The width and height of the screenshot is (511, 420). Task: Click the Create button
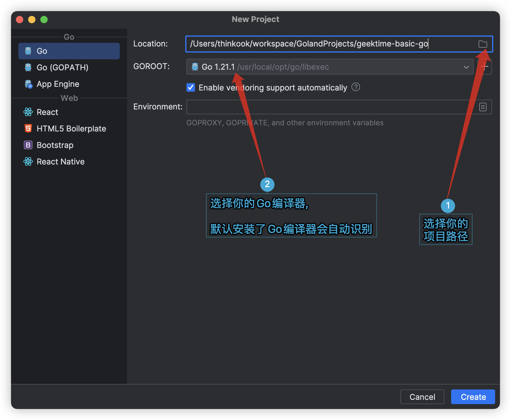pyautogui.click(x=473, y=397)
